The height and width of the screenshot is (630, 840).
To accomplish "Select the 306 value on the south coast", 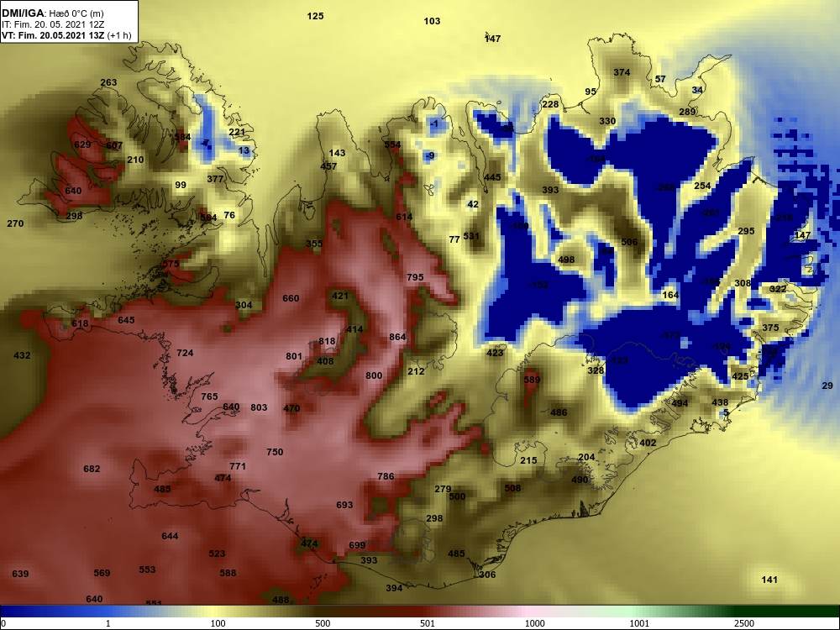I will pos(487,575).
